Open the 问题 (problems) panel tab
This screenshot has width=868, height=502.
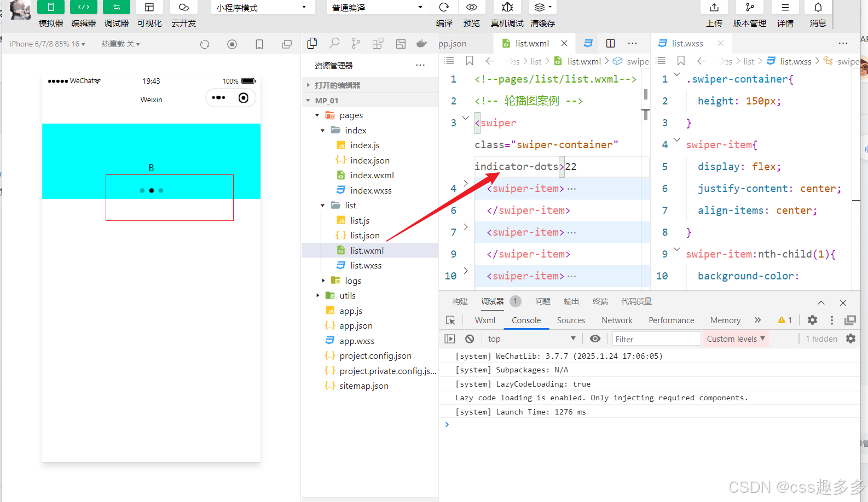pyautogui.click(x=543, y=301)
